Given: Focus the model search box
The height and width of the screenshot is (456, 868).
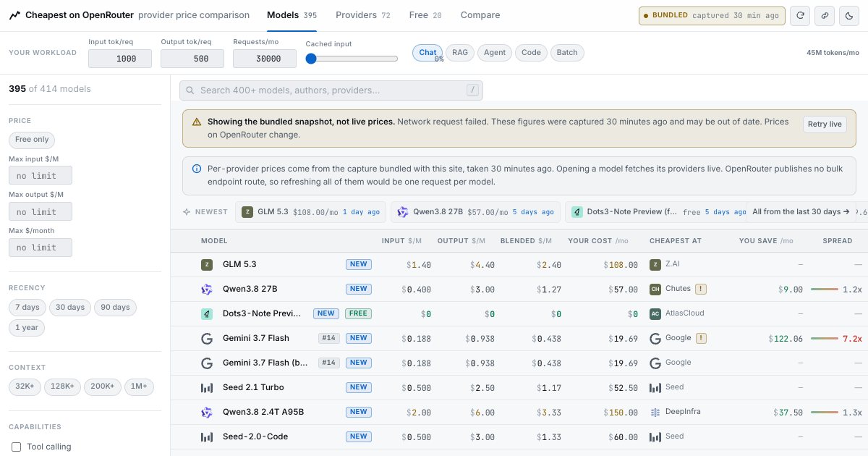Looking at the screenshot, I should (331, 90).
